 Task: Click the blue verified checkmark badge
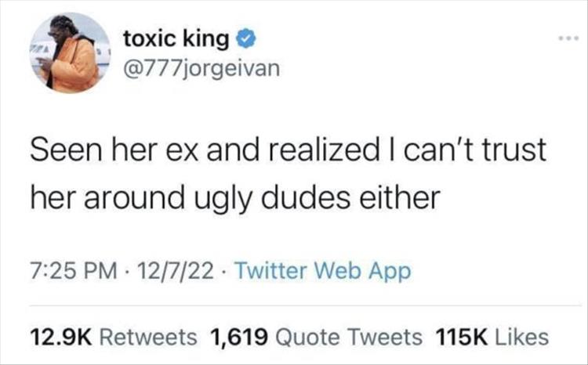[244, 37]
